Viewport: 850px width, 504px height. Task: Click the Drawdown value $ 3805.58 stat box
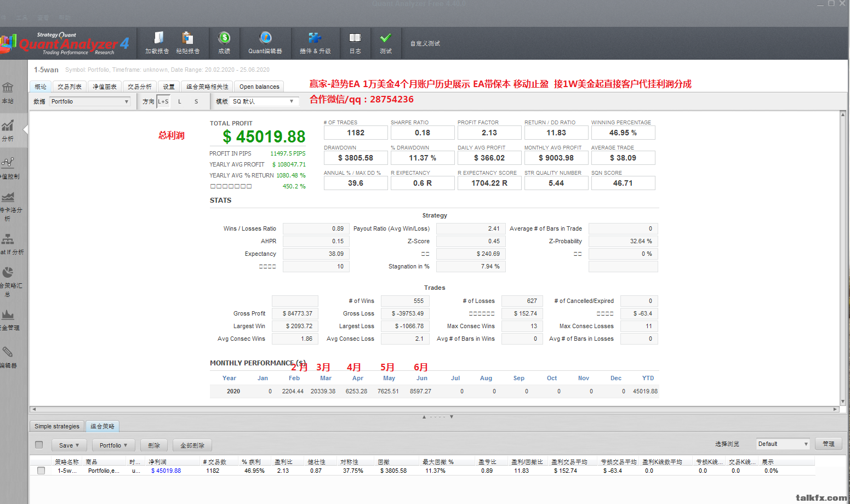(x=356, y=158)
